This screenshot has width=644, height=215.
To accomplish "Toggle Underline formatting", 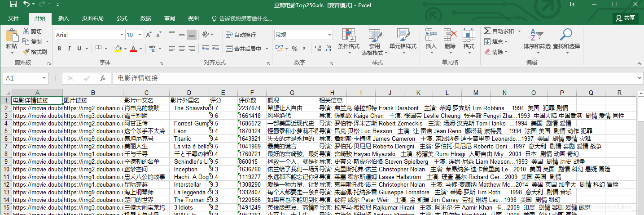I will (79, 49).
